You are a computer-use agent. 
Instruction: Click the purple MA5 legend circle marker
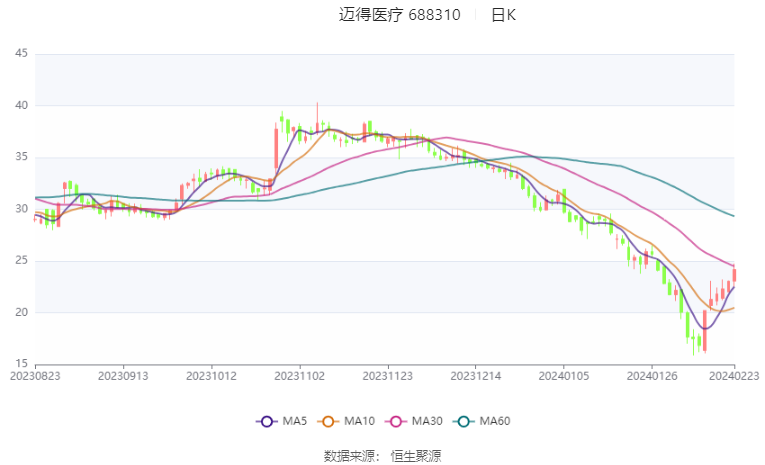265,422
